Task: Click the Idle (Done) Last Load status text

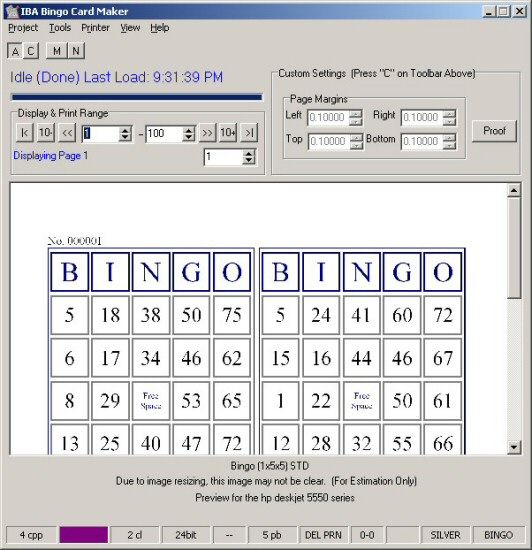Action: click(116, 77)
